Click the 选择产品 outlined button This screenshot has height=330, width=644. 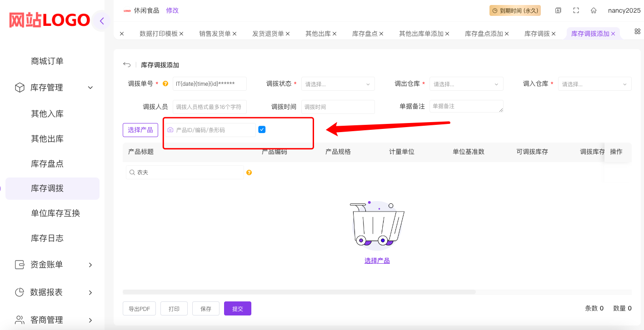tap(140, 130)
